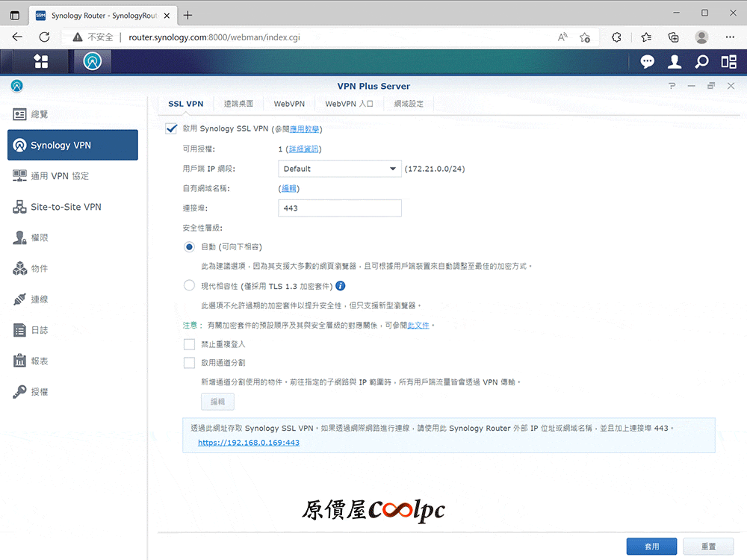747x560 pixels.
Task: Click the info icon beside TLS 1.3 option
Action: 340,286
